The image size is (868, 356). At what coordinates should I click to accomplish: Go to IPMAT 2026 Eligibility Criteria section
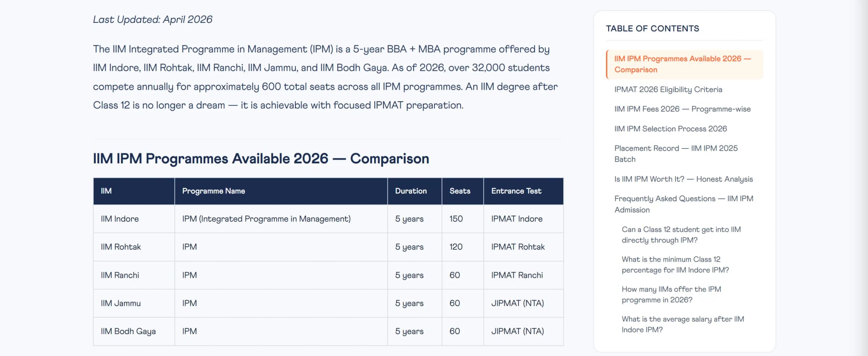668,89
